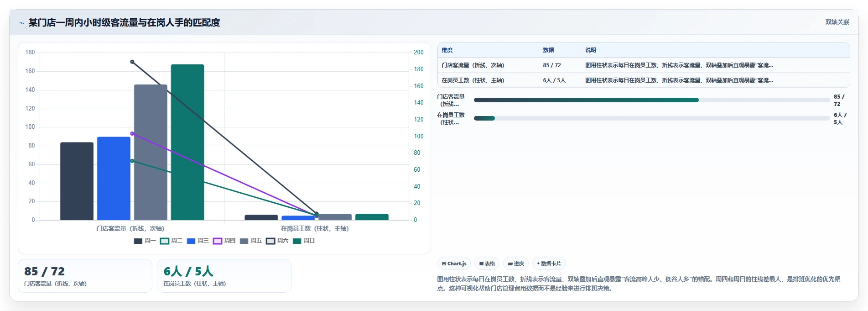Toggle the 周五 legend entry

coord(250,241)
